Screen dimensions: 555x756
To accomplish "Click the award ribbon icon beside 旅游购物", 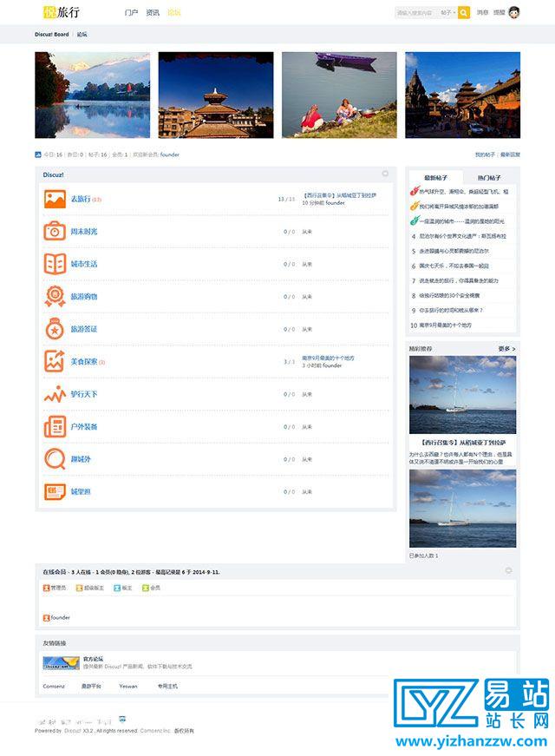I will [55, 297].
